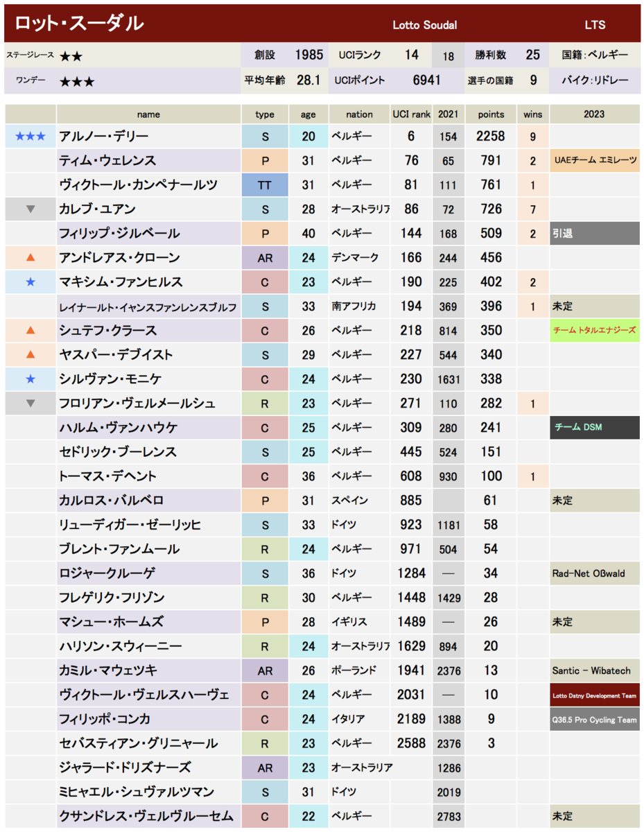This screenshot has width=644, height=832.
Task: Select rider name ジャラード・ドリズナーズ
Action: (125, 768)
